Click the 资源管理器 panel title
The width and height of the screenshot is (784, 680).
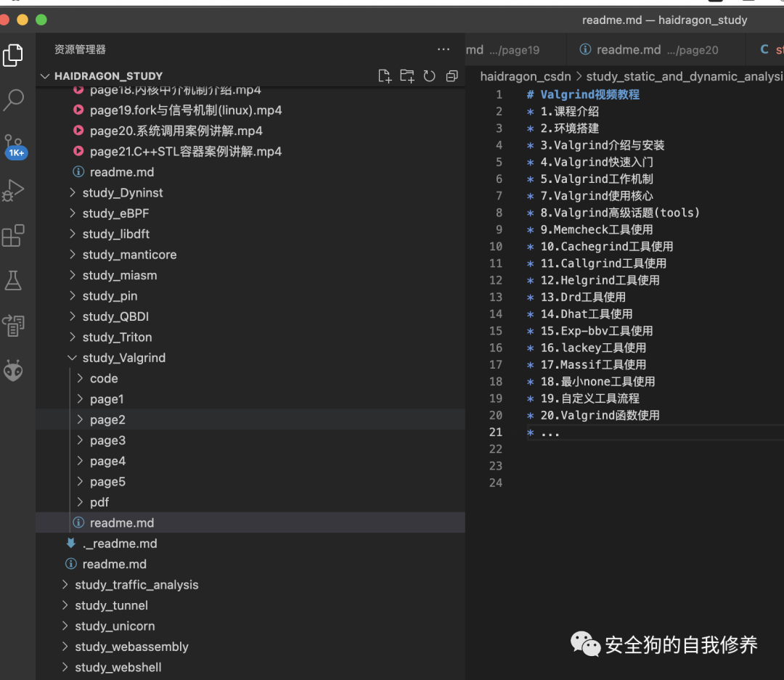tap(80, 49)
